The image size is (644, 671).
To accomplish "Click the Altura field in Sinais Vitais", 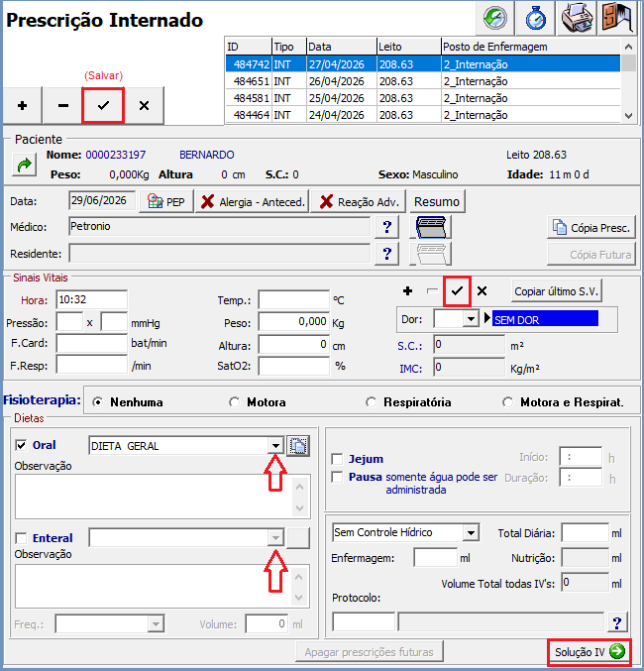I will pos(294,345).
